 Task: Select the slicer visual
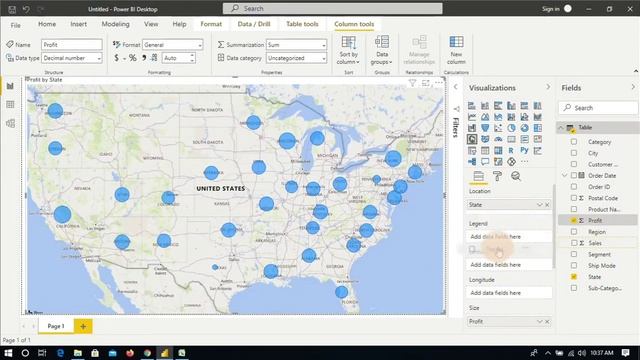pos(472,151)
